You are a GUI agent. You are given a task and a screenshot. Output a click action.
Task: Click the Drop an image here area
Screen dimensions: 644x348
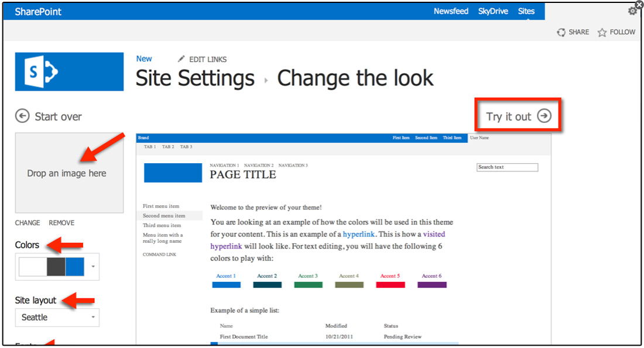(70, 173)
